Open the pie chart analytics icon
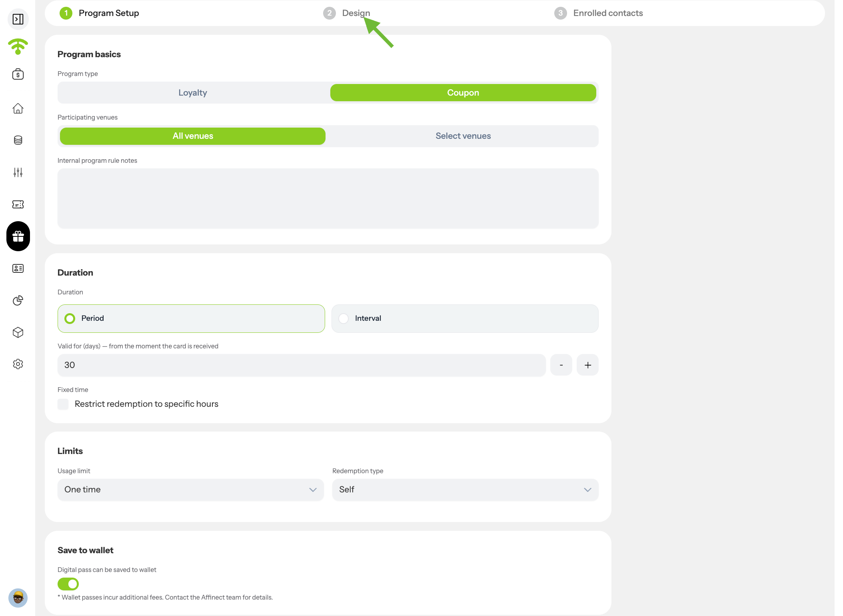Screen dimensions: 843x616 (x=18, y=300)
